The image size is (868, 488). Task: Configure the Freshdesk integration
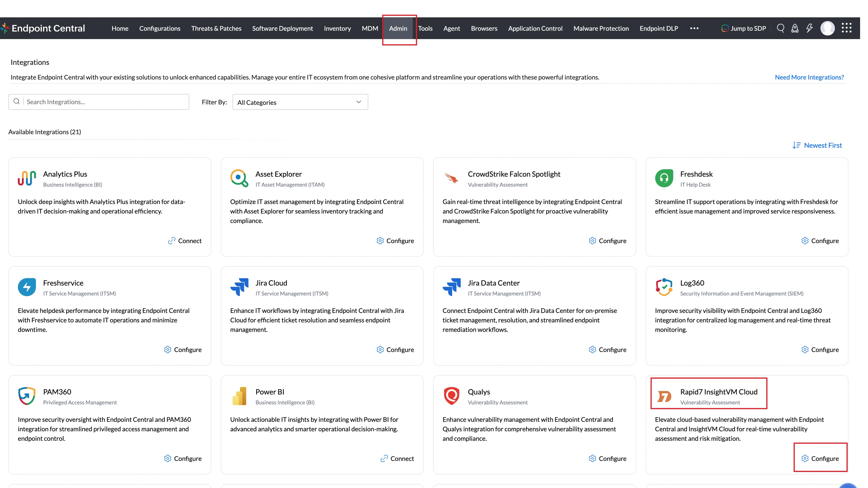point(820,240)
